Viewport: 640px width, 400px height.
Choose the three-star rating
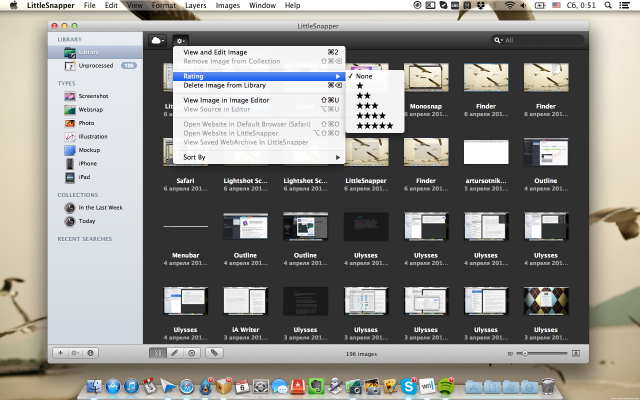pos(367,105)
